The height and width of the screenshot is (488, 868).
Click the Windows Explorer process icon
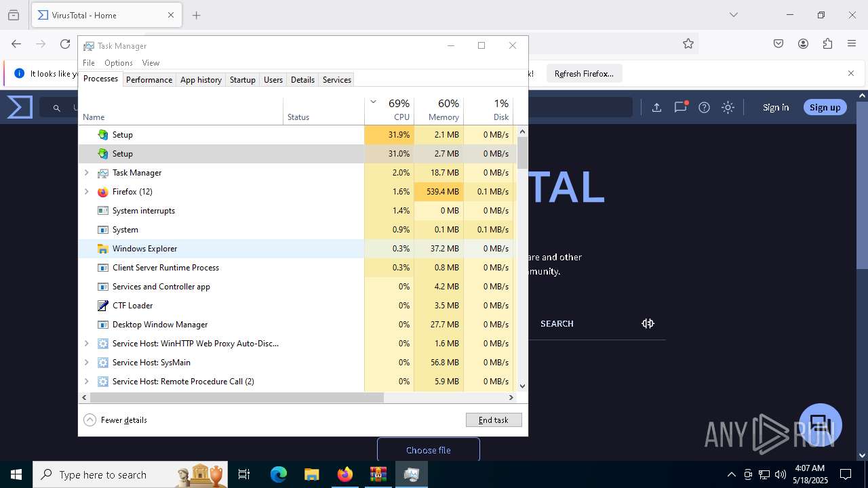pyautogui.click(x=102, y=249)
